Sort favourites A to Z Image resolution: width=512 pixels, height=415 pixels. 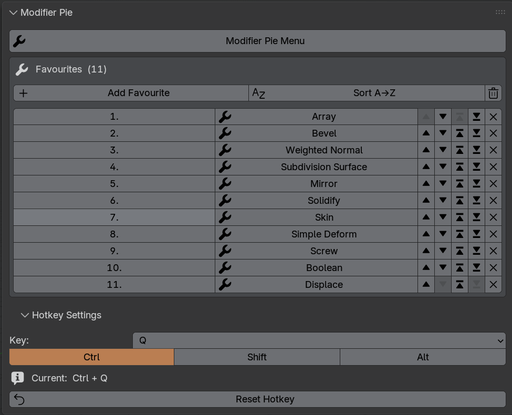tap(366, 93)
